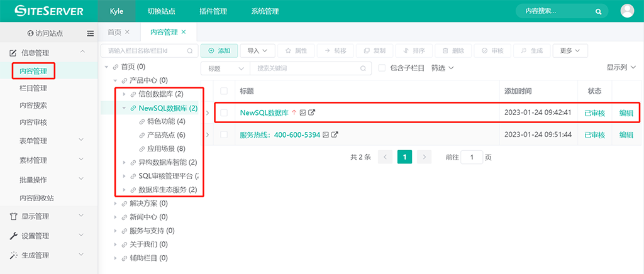Viewport: 644px width, 274px height.
Task: Click the link icon beside 解决方案
Action: pos(124,204)
